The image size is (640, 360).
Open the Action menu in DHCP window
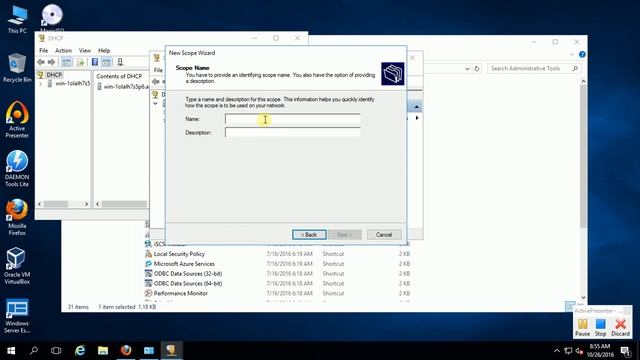point(63,51)
